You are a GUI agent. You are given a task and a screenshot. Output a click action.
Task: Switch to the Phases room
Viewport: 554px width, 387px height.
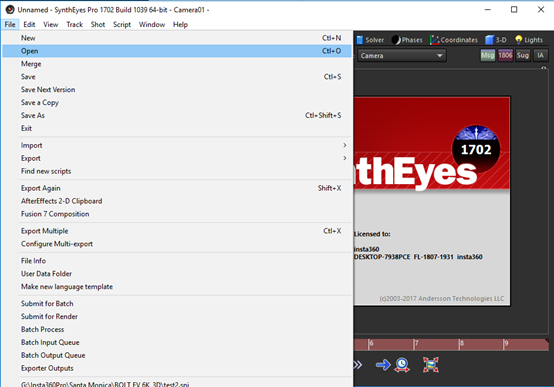(407, 40)
